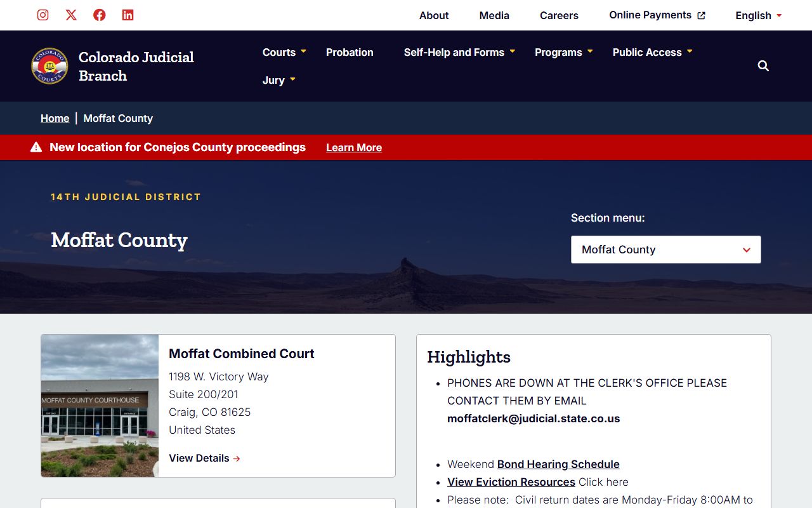This screenshot has height=508, width=812.
Task: Navigate to Home in the breadcrumb
Action: click(x=55, y=118)
